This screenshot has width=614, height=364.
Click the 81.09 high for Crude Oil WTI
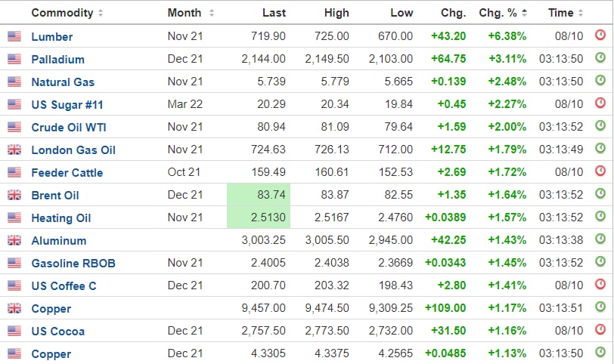click(x=335, y=127)
